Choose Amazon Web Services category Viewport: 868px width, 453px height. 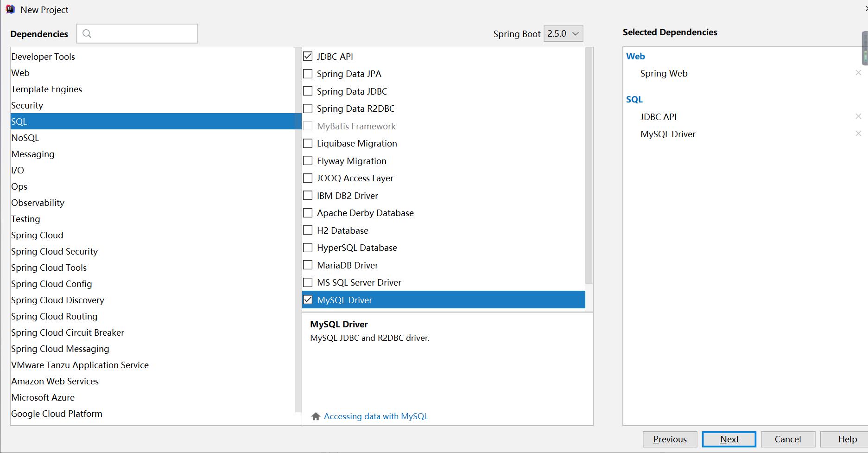(152, 381)
